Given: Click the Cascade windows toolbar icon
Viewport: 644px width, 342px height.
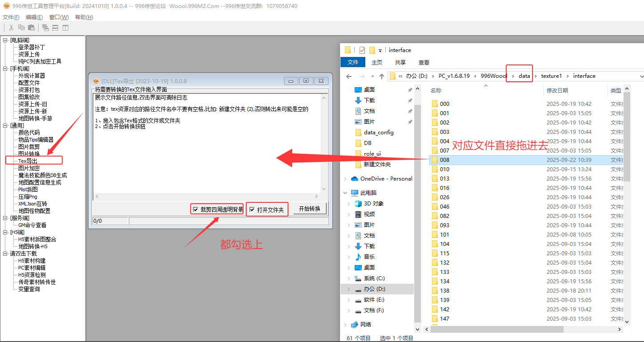Looking at the screenshot, I should click(45, 28).
